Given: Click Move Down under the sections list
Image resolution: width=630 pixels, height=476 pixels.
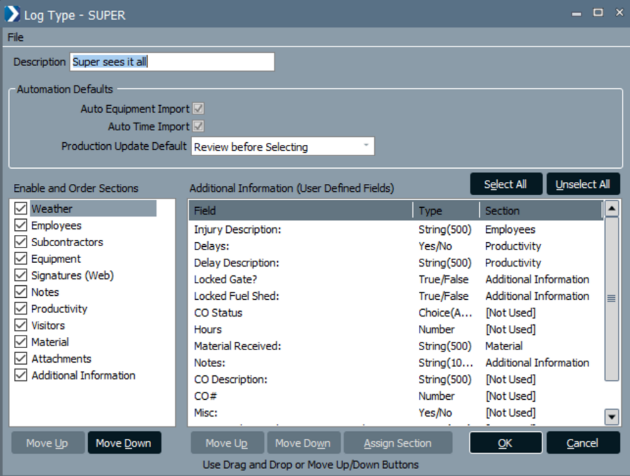Looking at the screenshot, I should coord(124,443).
